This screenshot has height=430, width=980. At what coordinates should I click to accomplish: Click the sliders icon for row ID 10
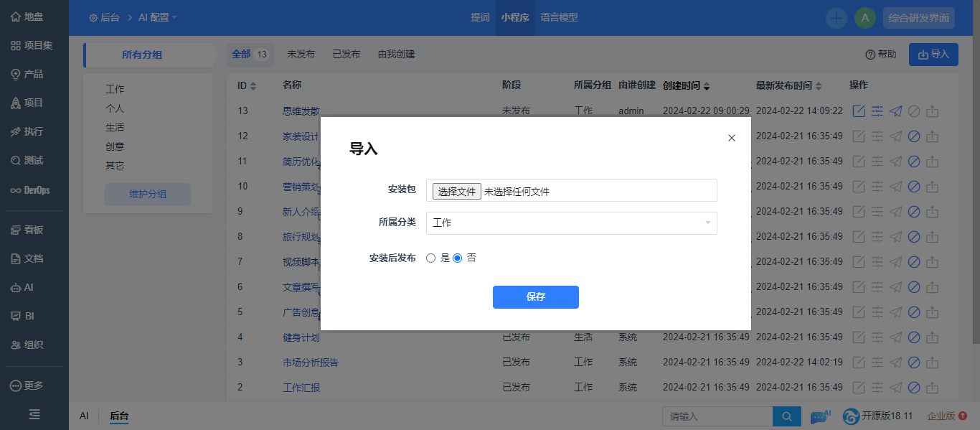pyautogui.click(x=877, y=187)
